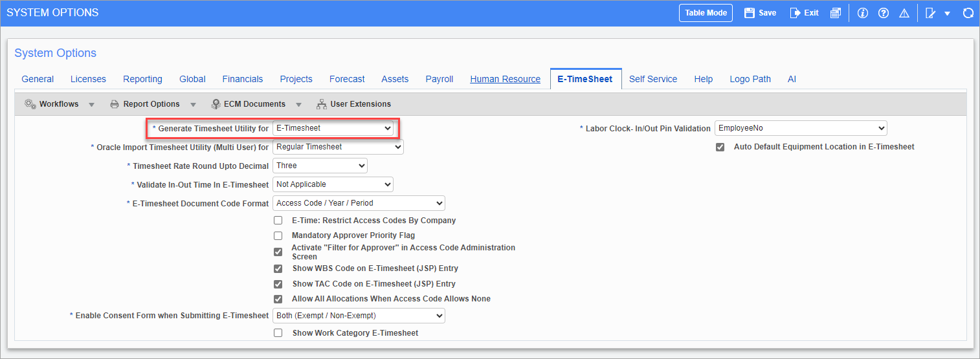Open Enable Consent Form dropdown
This screenshot has height=359, width=980.
tap(359, 316)
